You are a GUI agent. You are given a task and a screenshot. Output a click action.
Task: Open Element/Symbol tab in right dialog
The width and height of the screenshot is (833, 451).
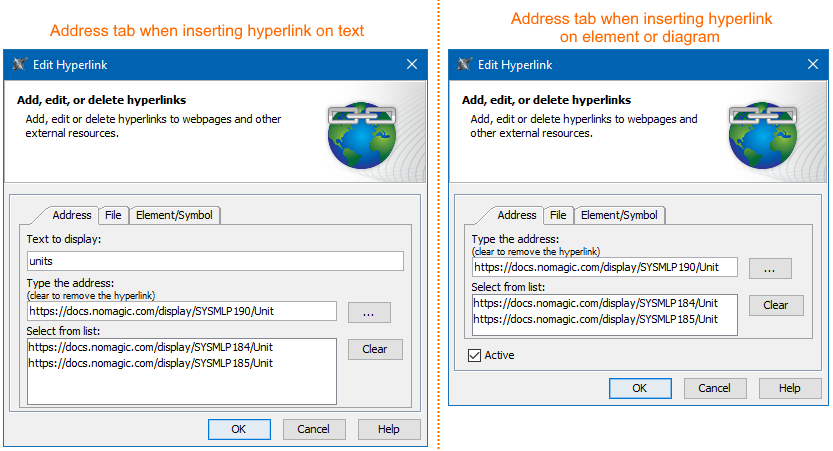pos(620,215)
